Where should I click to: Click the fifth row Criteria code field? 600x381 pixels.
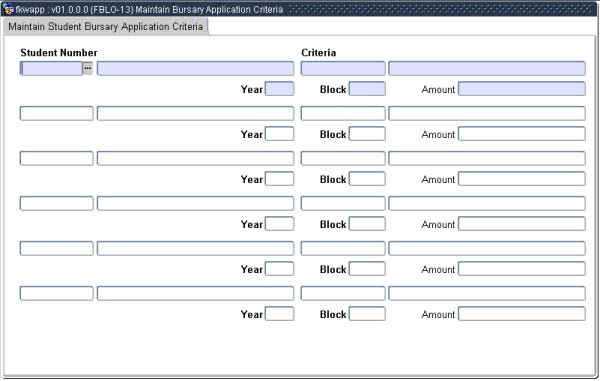point(343,248)
